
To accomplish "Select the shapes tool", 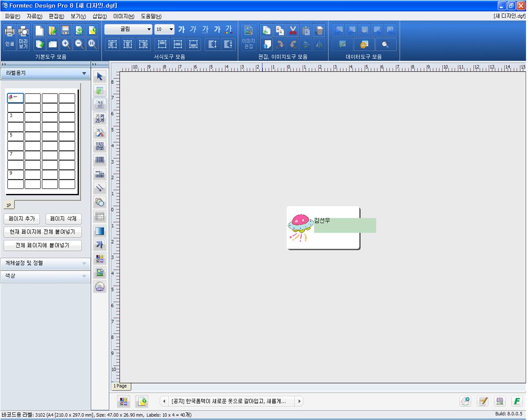I will 100,202.
